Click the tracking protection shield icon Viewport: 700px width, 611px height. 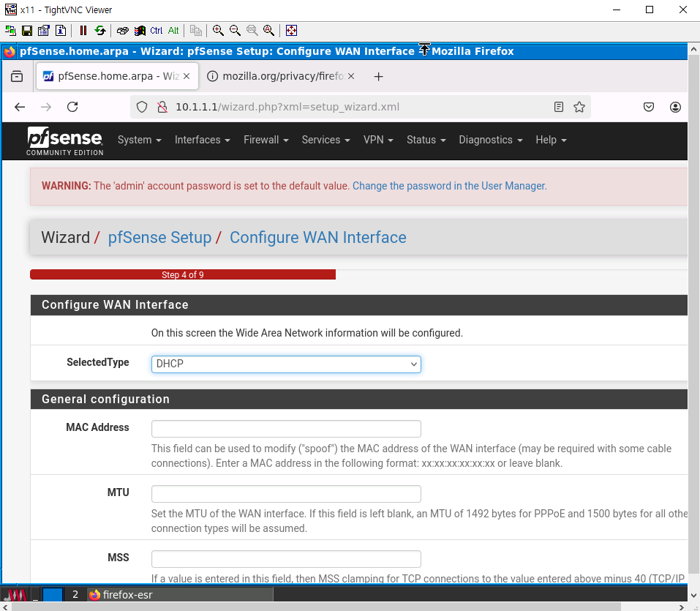(x=142, y=107)
